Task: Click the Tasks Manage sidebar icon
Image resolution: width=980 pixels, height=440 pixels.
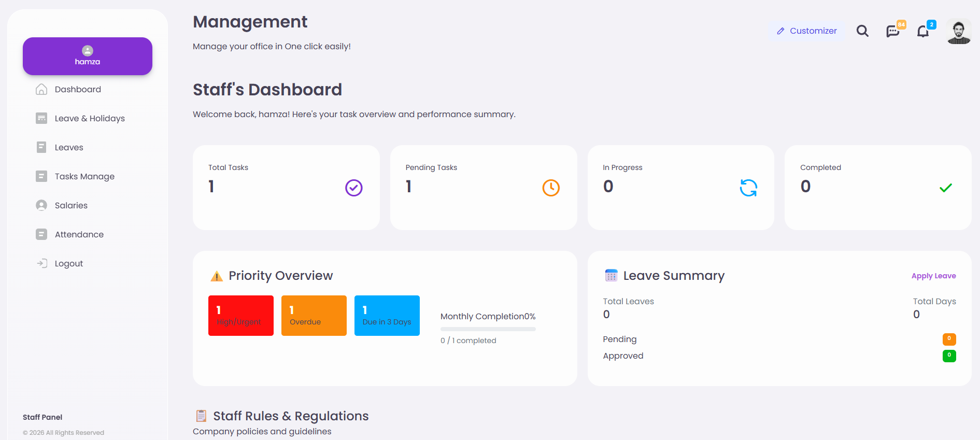Action: coord(41,176)
